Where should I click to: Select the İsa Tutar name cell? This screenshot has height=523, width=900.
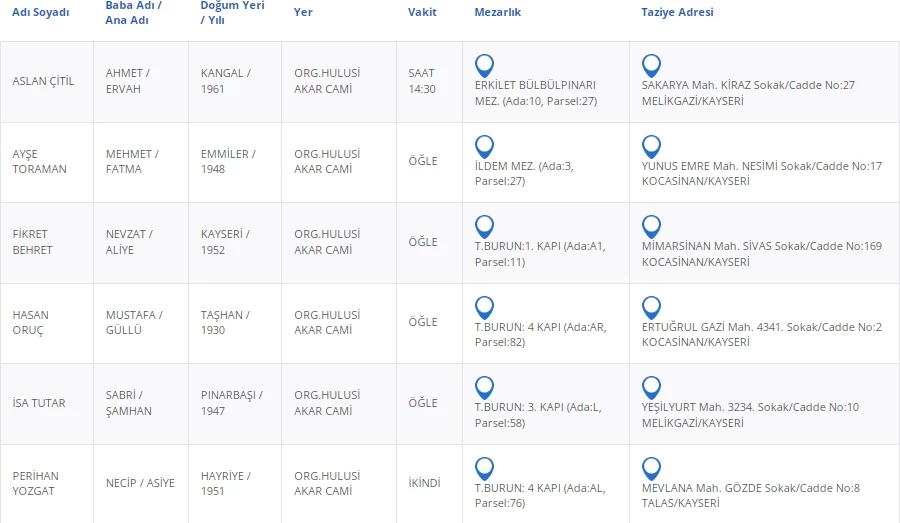click(39, 403)
